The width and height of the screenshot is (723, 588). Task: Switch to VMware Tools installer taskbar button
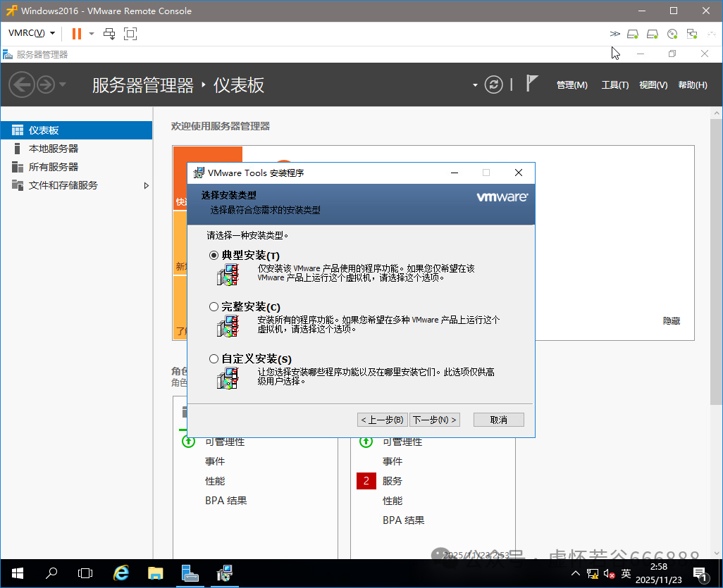(225, 573)
